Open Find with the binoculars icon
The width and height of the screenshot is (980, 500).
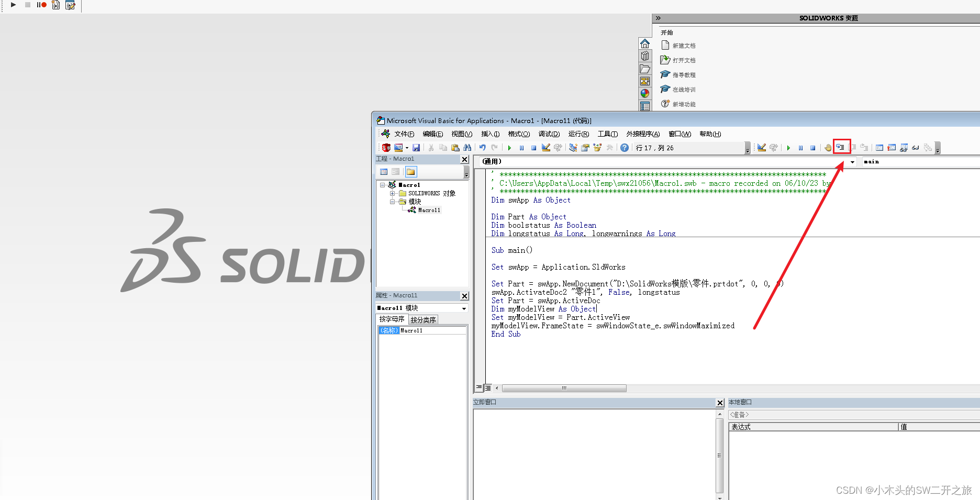(x=467, y=148)
